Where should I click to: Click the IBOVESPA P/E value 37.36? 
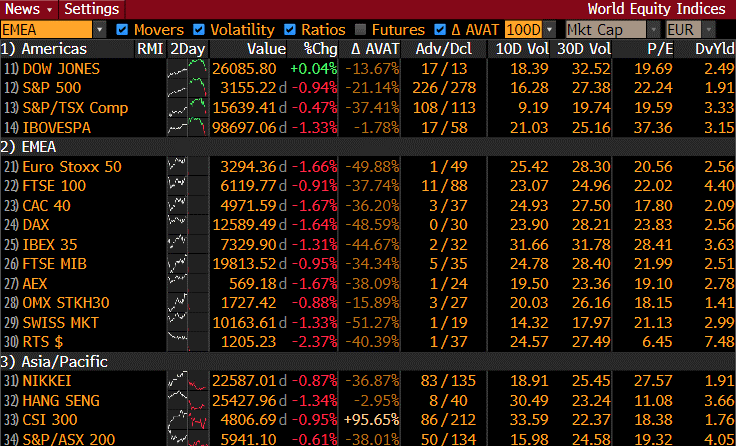coord(653,127)
